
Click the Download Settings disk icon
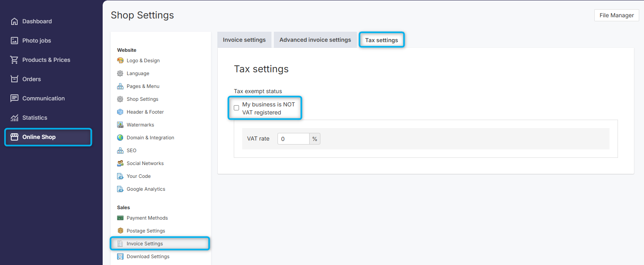click(x=120, y=257)
